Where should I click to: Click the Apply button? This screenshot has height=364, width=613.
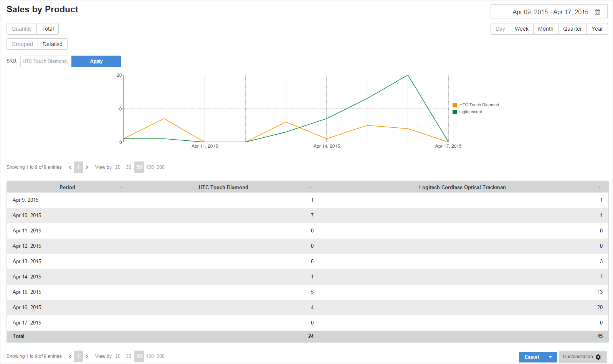coord(96,61)
